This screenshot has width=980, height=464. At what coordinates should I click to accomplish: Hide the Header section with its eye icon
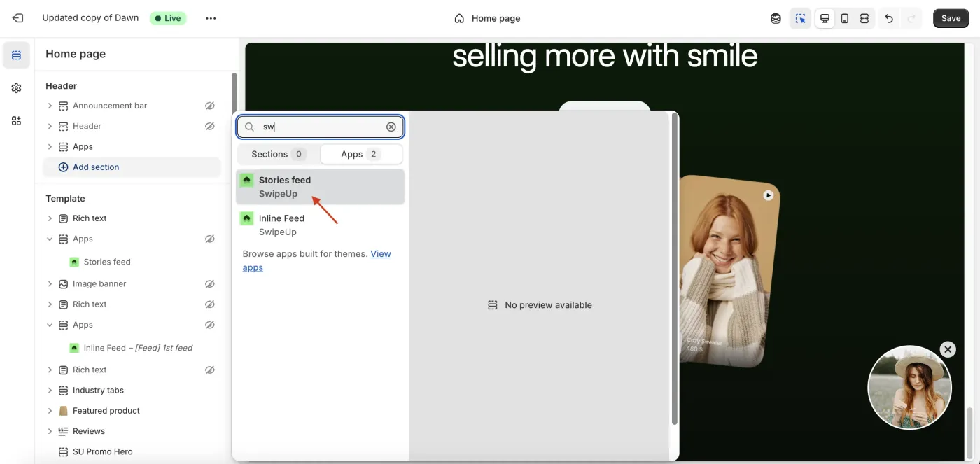209,126
